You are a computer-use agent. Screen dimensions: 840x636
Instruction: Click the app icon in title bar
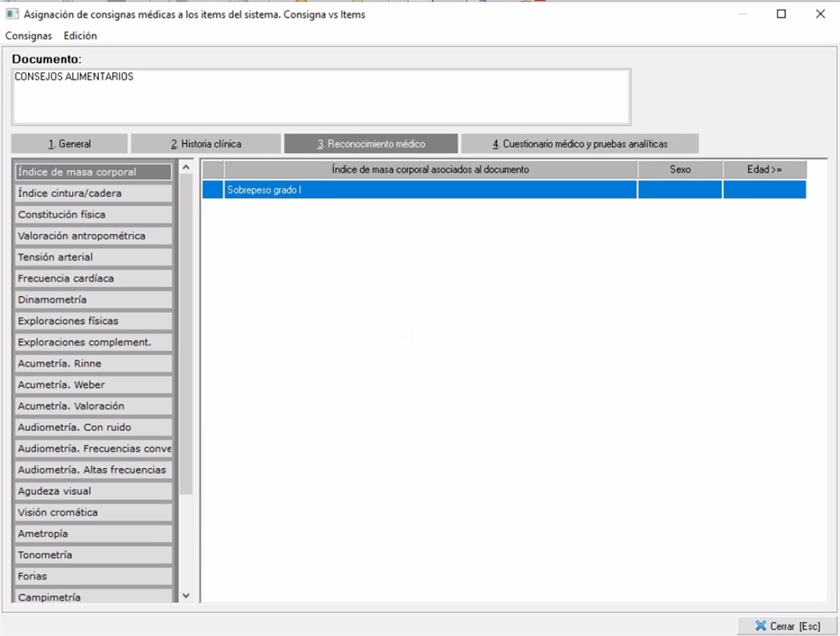click(x=12, y=14)
